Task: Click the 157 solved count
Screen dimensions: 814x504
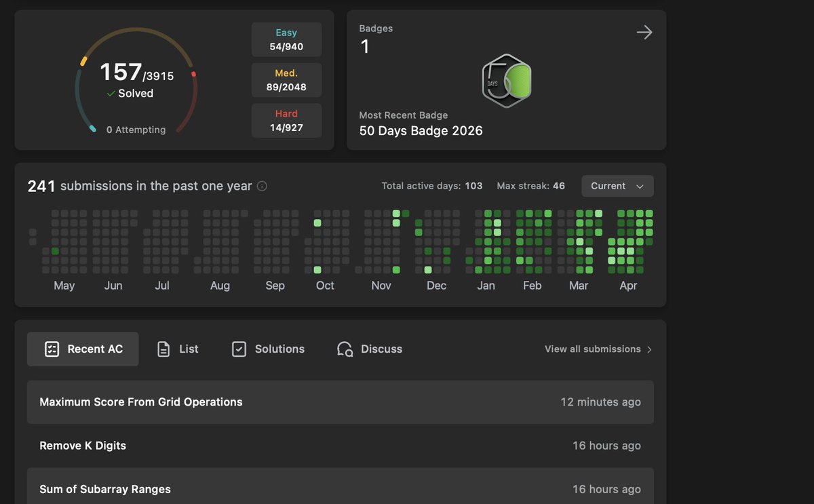Action: (x=121, y=71)
